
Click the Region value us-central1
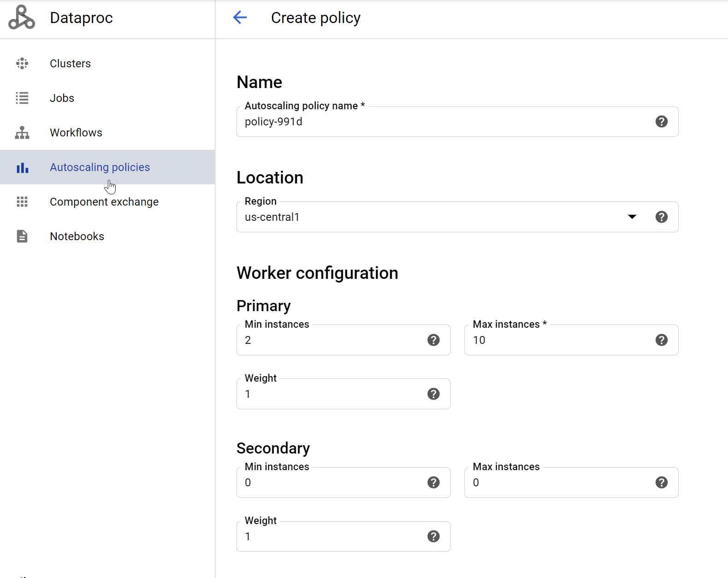tap(272, 217)
